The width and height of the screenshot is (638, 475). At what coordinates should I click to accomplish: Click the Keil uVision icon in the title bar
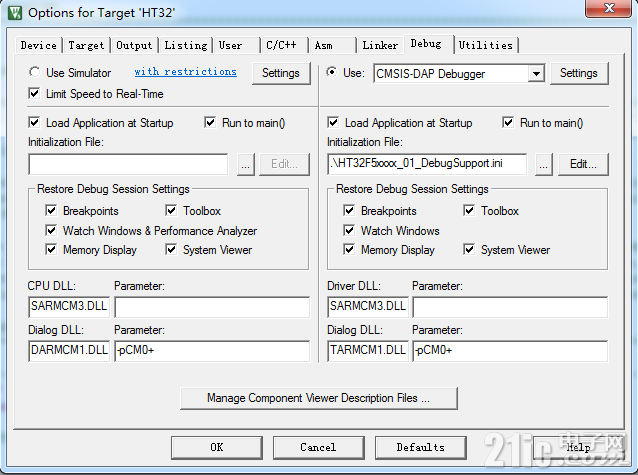click(15, 13)
